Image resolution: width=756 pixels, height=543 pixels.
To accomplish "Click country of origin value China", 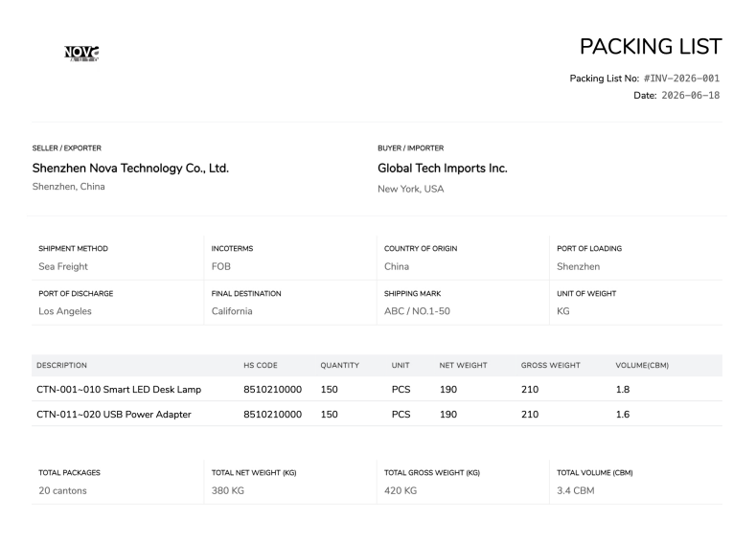I will tap(397, 266).
